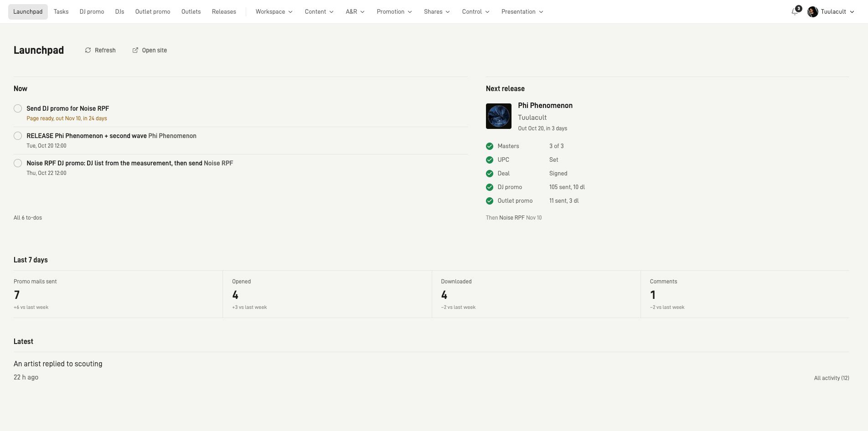The width and height of the screenshot is (868, 431).
Task: Click the Refresh icon next to Launchpad
Action: [88, 50]
